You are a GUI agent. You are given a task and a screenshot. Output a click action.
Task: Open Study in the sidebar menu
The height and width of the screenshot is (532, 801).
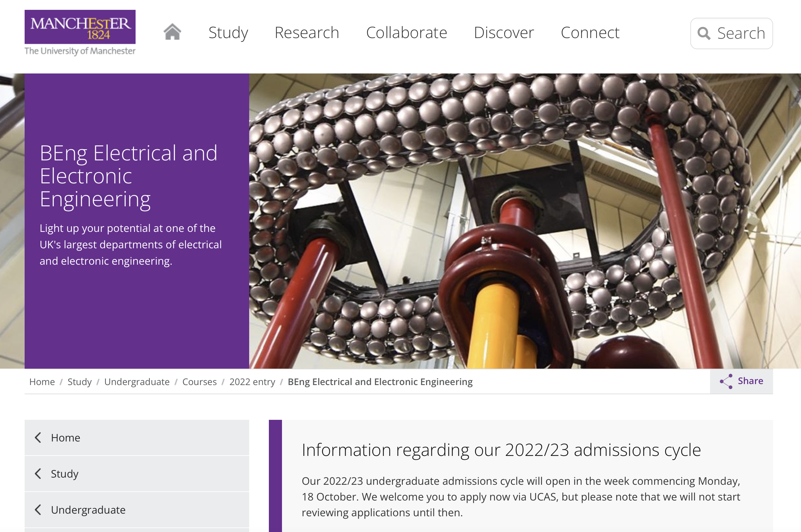coord(137,473)
